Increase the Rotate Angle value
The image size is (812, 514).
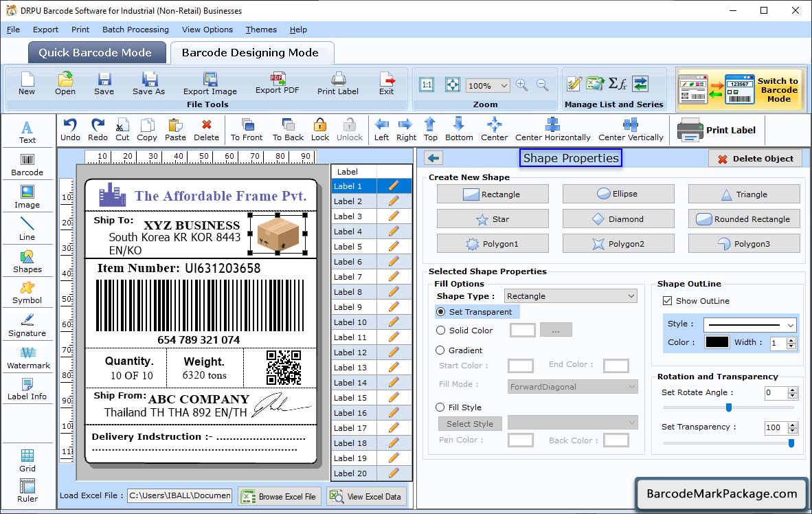pos(792,390)
